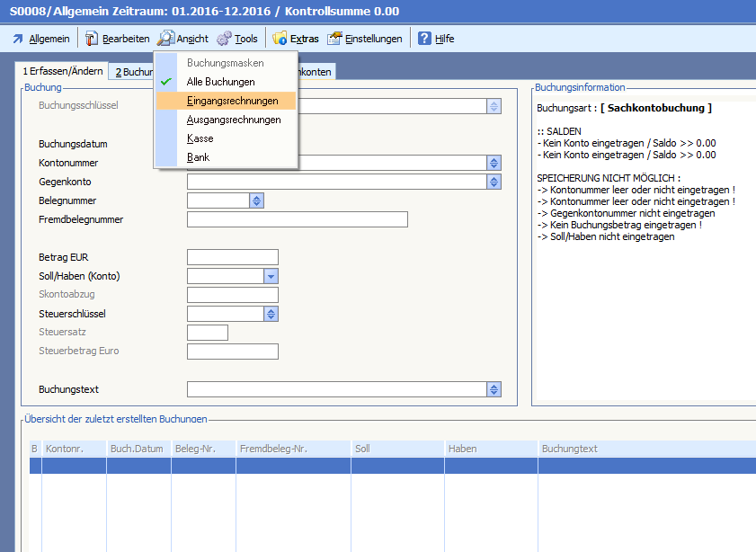Click the Extras folder icon
The height and width of the screenshot is (552, 756).
pyautogui.click(x=280, y=39)
